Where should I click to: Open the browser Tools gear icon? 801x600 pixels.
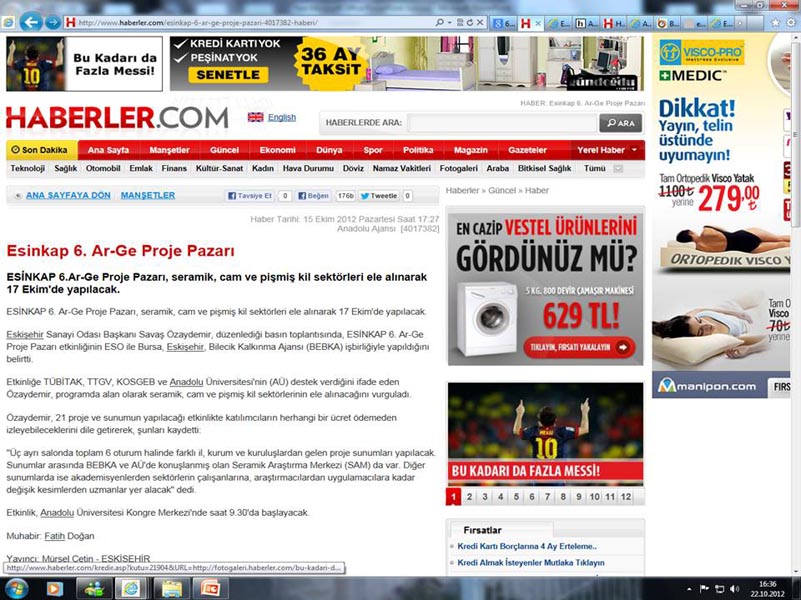791,22
